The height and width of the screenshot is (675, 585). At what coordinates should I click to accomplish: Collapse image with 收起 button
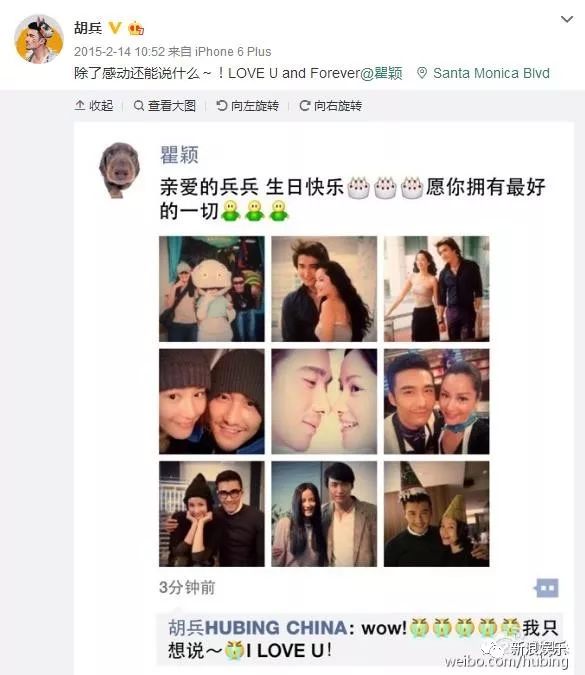94,105
